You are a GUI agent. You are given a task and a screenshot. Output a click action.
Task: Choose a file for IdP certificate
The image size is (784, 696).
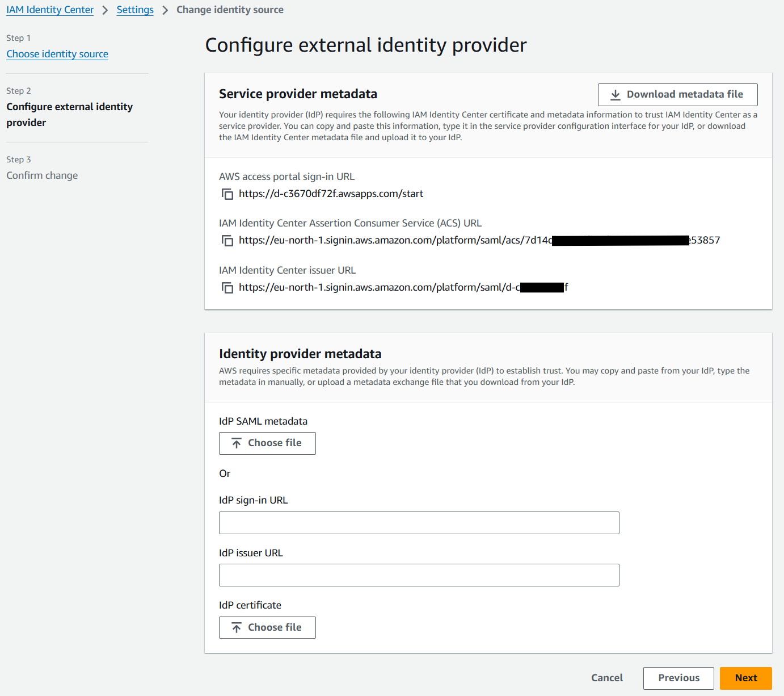point(267,627)
